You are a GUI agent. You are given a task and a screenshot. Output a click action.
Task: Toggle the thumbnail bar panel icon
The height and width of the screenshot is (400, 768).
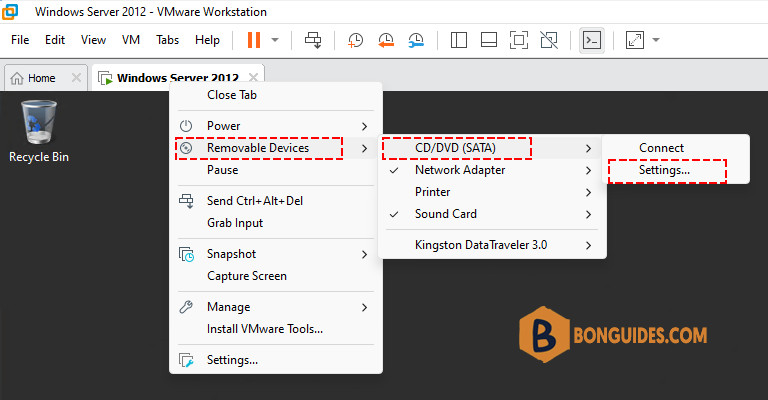(x=489, y=40)
